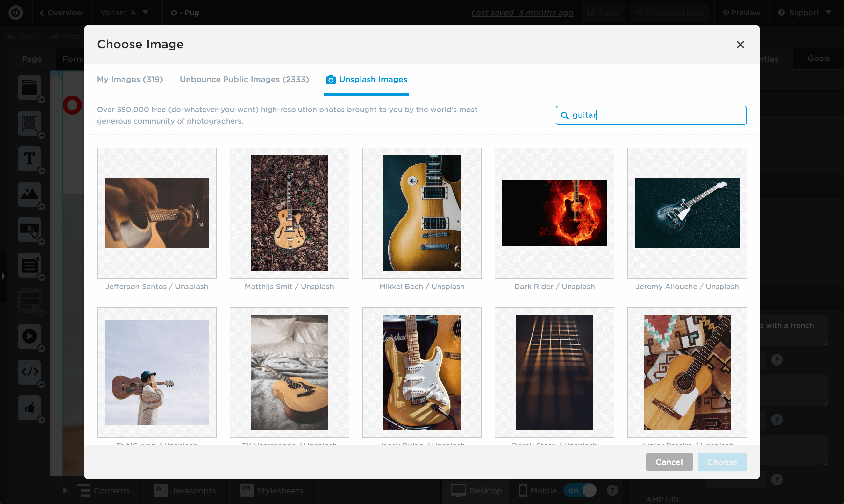Image resolution: width=844 pixels, height=504 pixels.
Task: Close the Choose Image dialog
Action: [x=740, y=45]
